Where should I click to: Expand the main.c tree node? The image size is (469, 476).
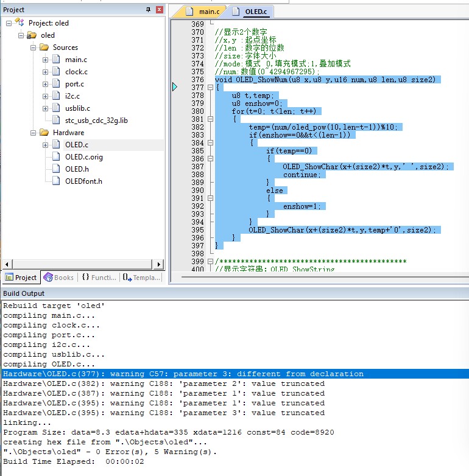45,60
